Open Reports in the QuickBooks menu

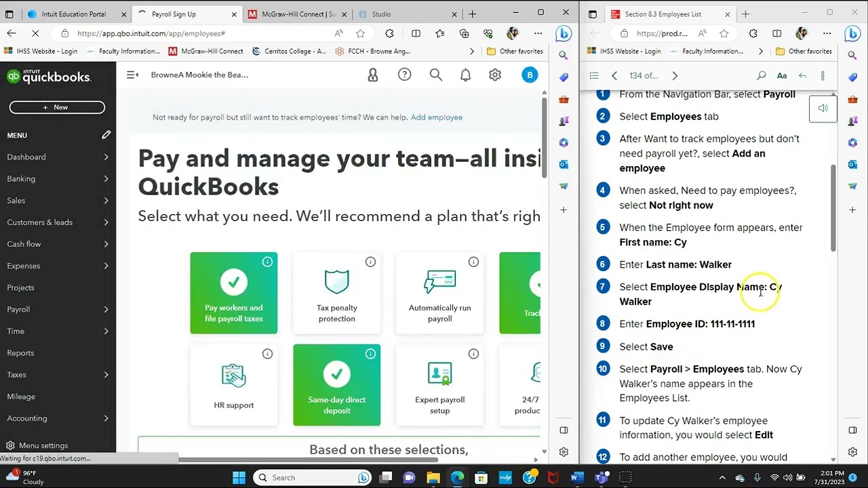coord(20,353)
